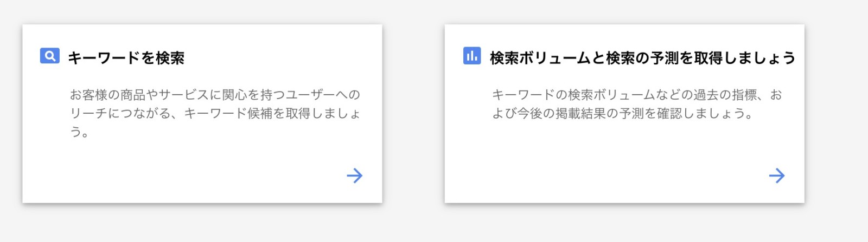Click the icon beside the 検索ボリューム title
This screenshot has width=868, height=242.
471,56
